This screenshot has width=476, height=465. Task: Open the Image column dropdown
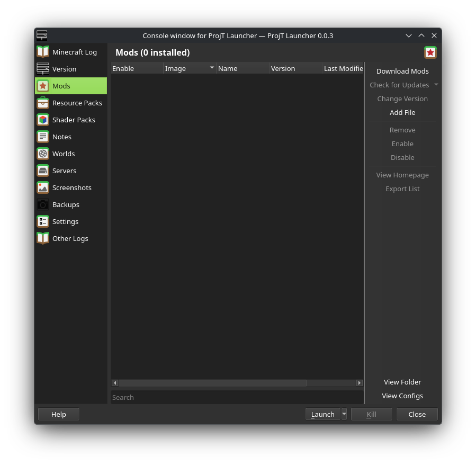pyautogui.click(x=211, y=68)
